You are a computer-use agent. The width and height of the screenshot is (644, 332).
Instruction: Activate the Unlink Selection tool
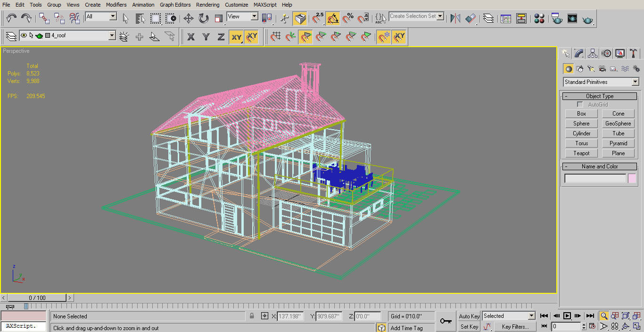coord(59,18)
